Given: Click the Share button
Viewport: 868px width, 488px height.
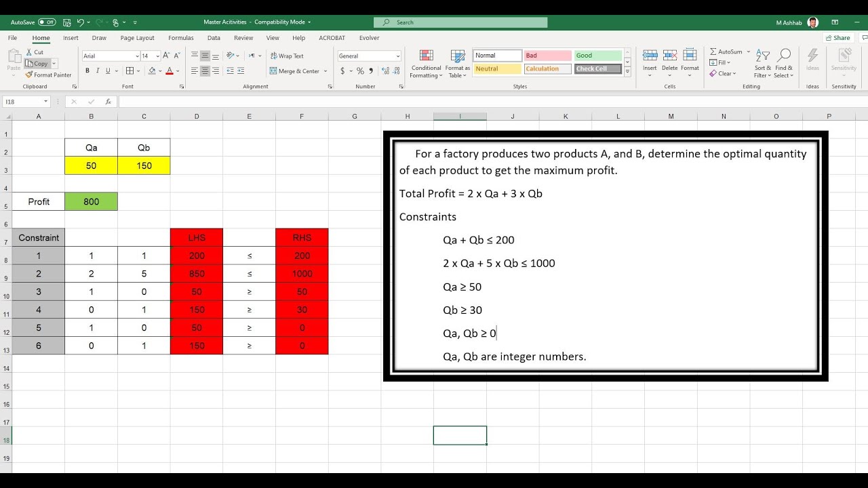Looking at the screenshot, I should (837, 38).
